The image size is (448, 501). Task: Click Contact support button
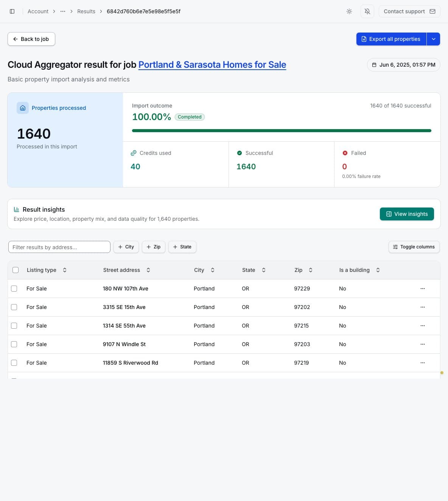click(x=409, y=11)
